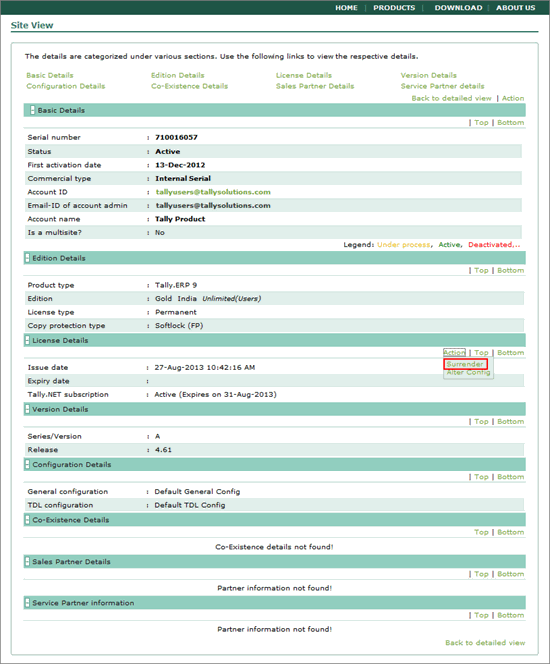This screenshot has height=664, width=550.
Task: Select Tally Product account name
Action: point(180,219)
